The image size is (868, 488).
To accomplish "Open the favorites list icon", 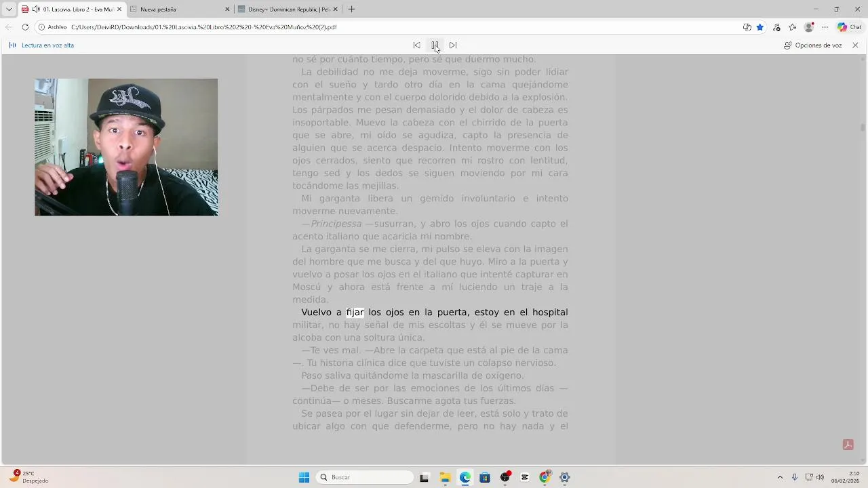I will (792, 27).
